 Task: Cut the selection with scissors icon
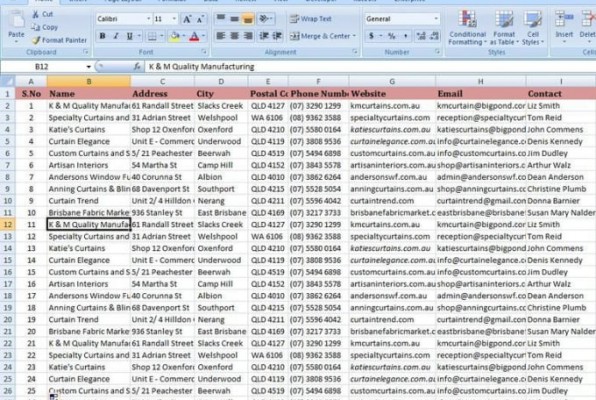click(35, 14)
